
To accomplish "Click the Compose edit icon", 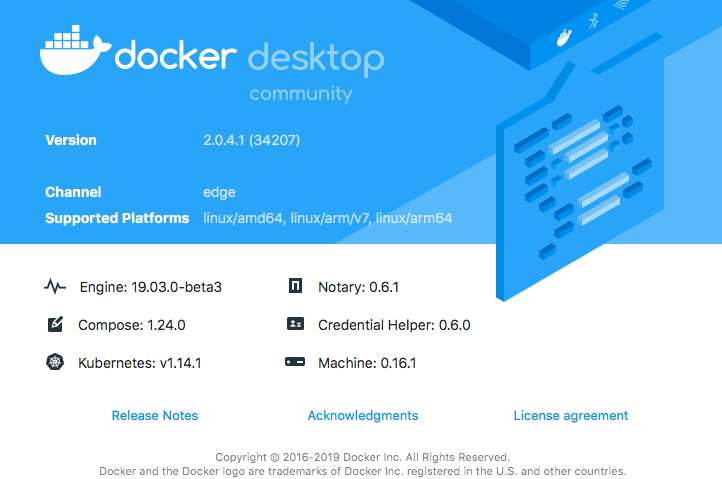I will (55, 324).
